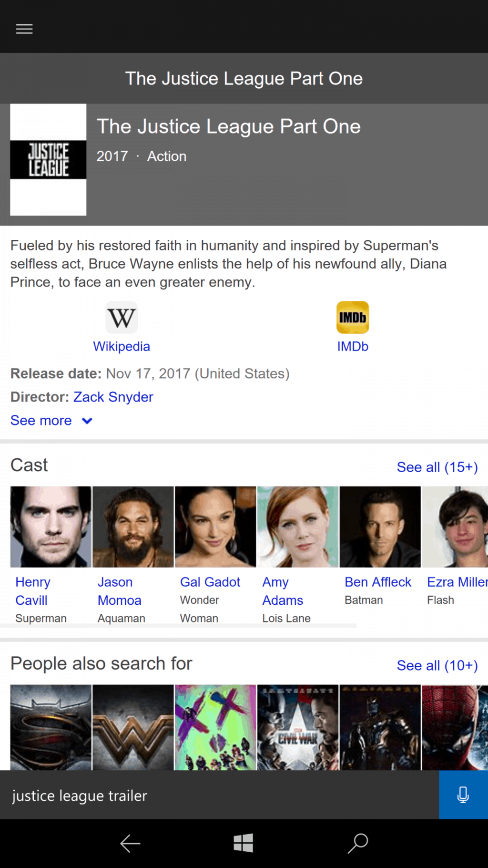Tap Jason Momoa name link
The image size is (488, 868).
119,591
